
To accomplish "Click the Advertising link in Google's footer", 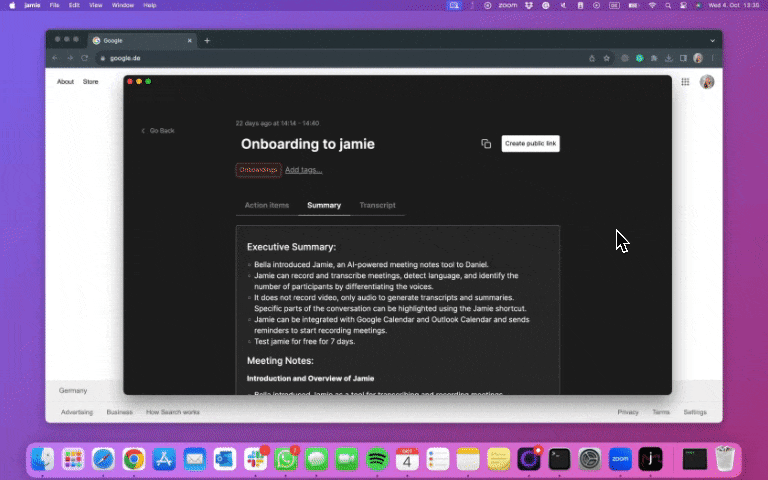I will point(77,412).
